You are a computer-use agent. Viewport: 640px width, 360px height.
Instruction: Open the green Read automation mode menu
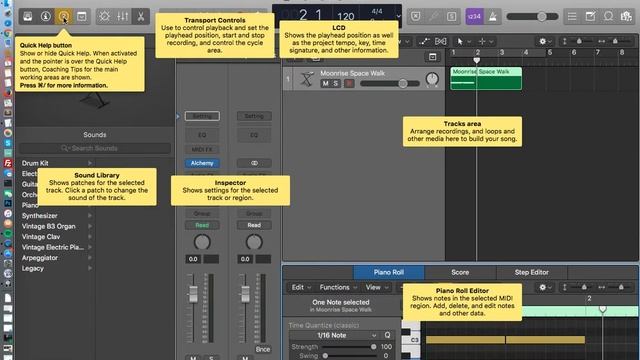click(202, 225)
